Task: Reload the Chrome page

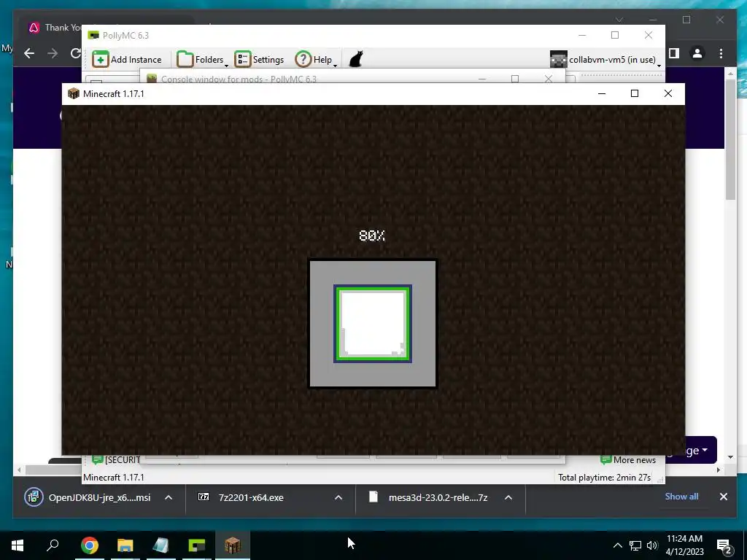Action: pos(75,53)
